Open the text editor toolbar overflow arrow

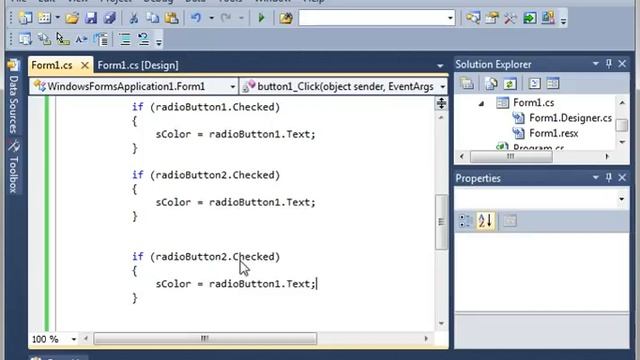tap(159, 41)
